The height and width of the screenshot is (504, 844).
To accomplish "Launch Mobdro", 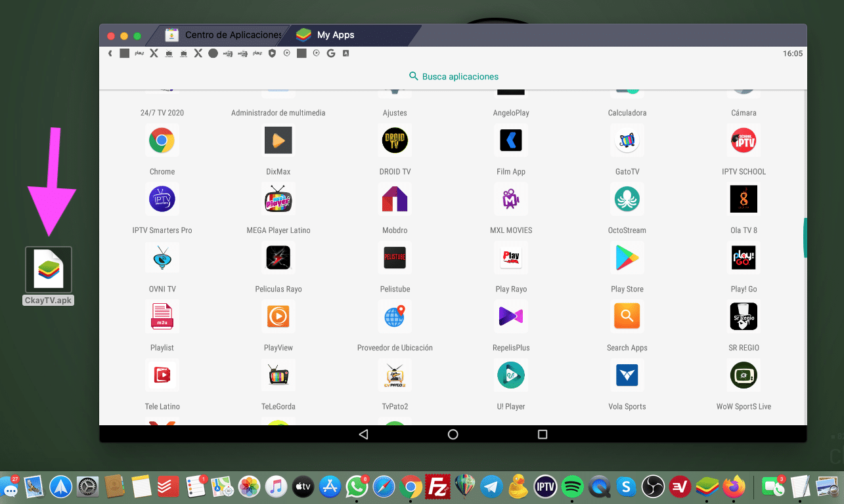I will [395, 199].
